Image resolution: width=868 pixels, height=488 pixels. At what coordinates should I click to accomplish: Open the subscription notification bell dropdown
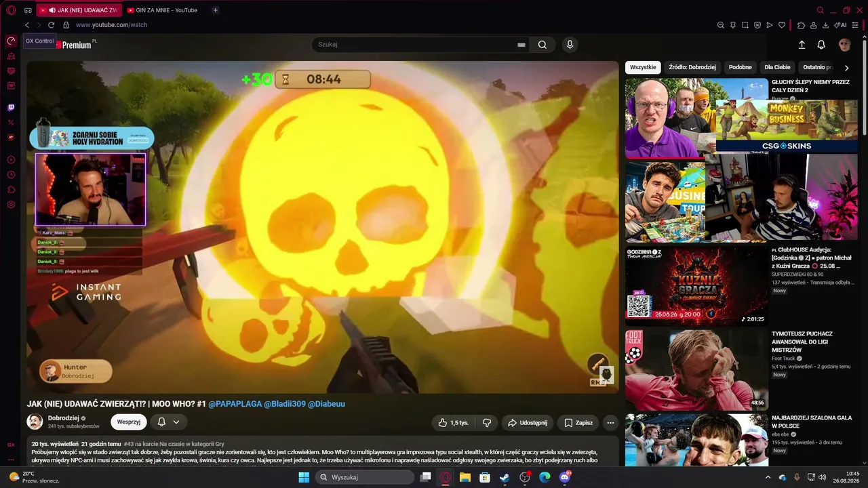[168, 422]
